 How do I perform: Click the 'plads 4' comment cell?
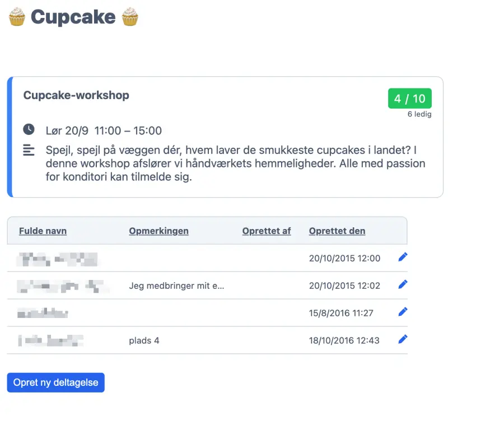pos(144,340)
